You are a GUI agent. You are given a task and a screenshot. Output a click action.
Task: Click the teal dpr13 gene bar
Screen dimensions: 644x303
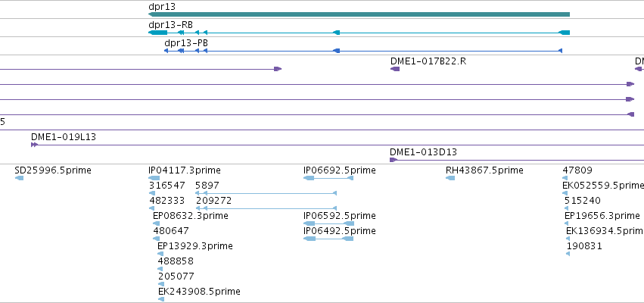[x=359, y=14]
